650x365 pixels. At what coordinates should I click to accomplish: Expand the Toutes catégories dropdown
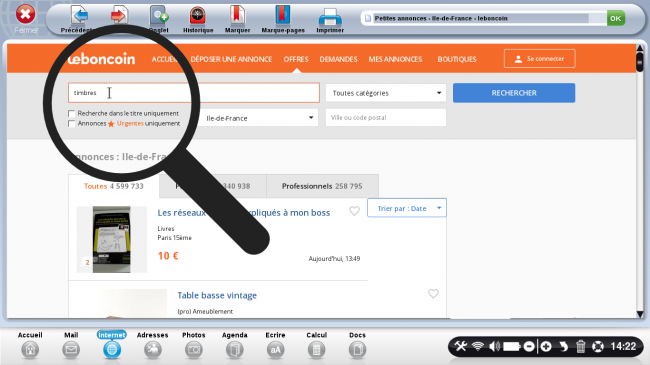click(x=386, y=93)
